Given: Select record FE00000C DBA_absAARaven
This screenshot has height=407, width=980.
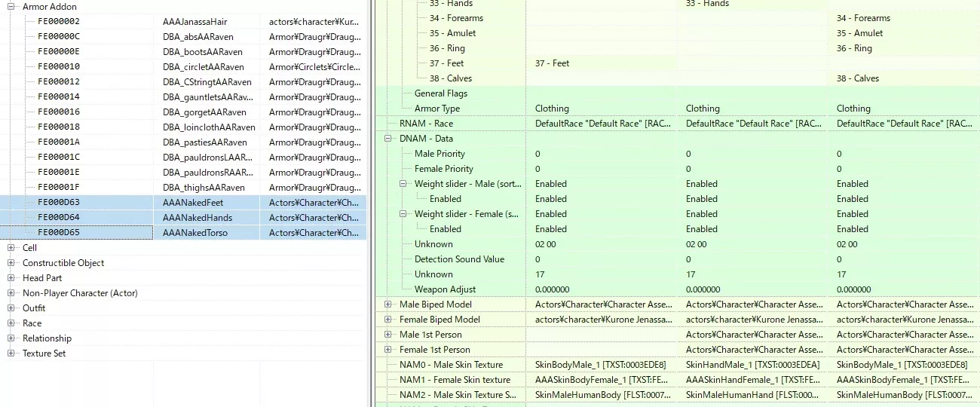Looking at the screenshot, I should 184,36.
